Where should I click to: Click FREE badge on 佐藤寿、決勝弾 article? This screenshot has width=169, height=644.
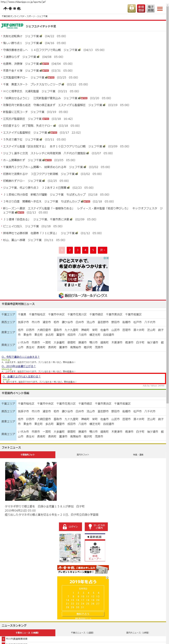[x=46, y=64]
